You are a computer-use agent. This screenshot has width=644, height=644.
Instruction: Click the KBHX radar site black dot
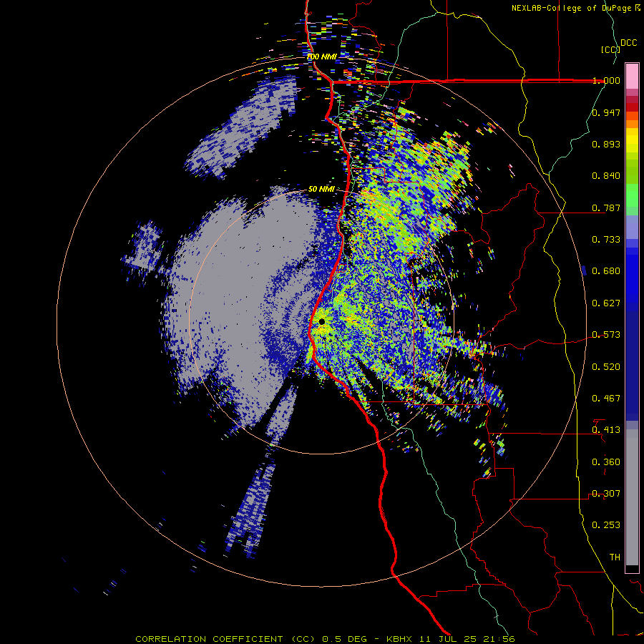pyautogui.click(x=321, y=322)
